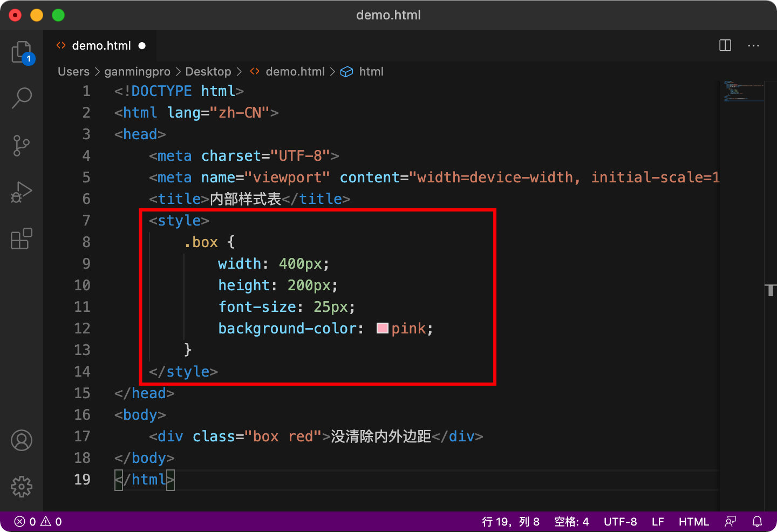Open errors and warnings problems indicator
Viewport: 777px width, 532px height.
[x=38, y=522]
